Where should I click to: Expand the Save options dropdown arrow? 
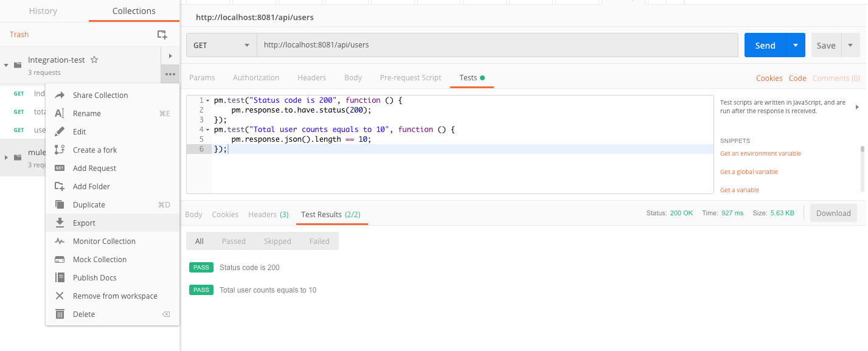tap(850, 46)
